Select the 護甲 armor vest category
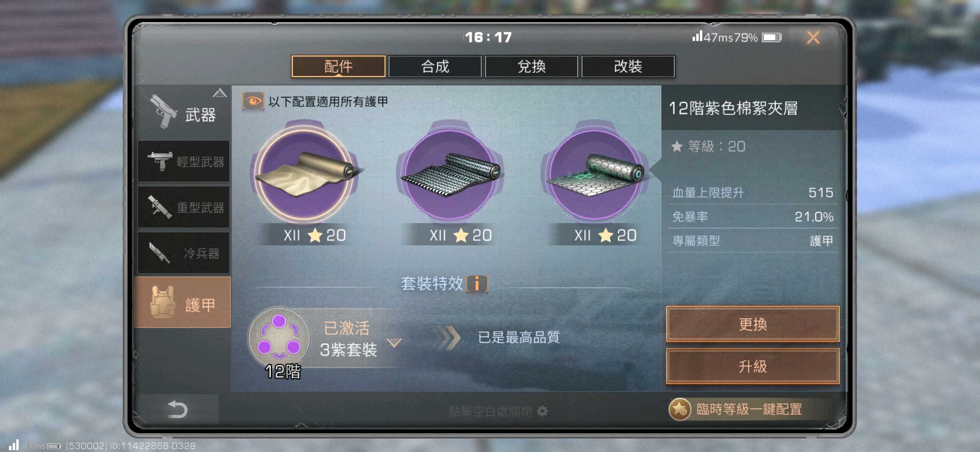Image resolution: width=980 pixels, height=452 pixels. [183, 302]
